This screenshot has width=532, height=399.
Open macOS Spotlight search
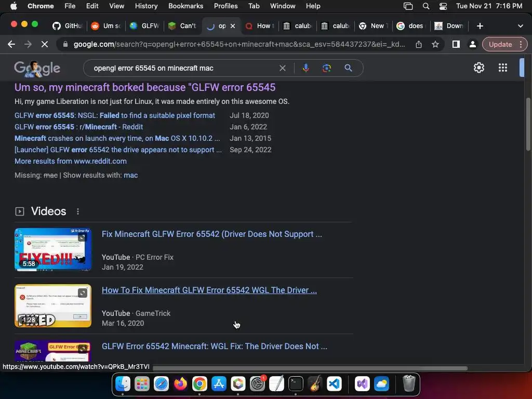(426, 6)
